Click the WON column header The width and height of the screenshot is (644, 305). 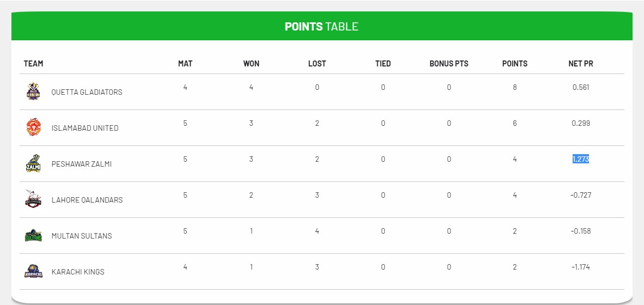[251, 64]
